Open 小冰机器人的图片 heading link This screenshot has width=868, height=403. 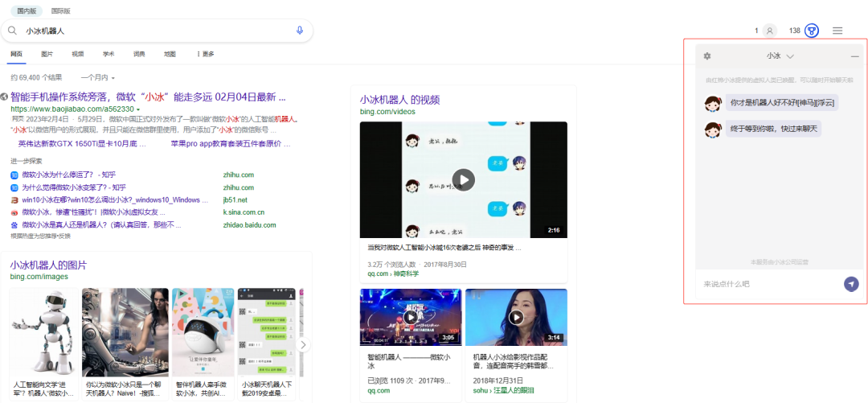(48, 265)
